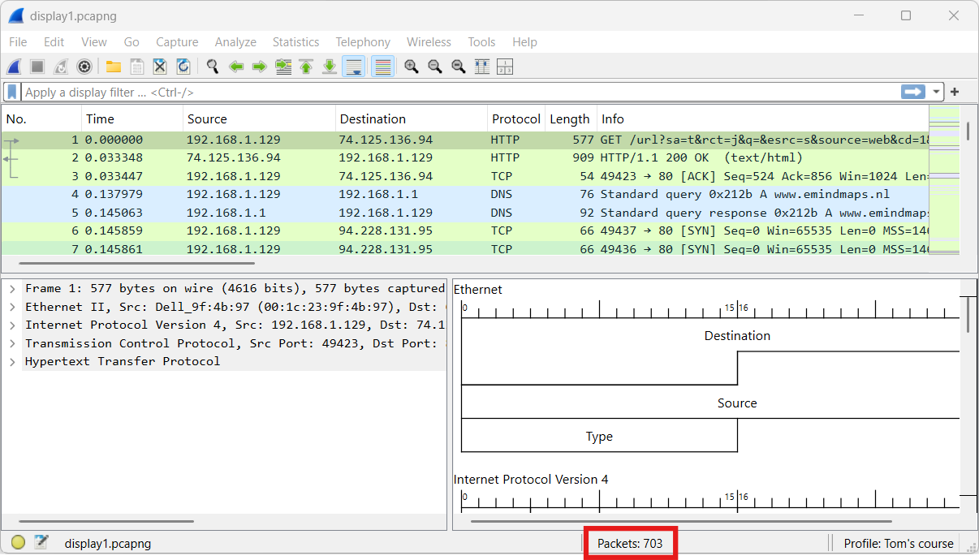The width and height of the screenshot is (979, 560).
Task: Click the display1.pcapng file name in status bar
Action: pos(108,544)
